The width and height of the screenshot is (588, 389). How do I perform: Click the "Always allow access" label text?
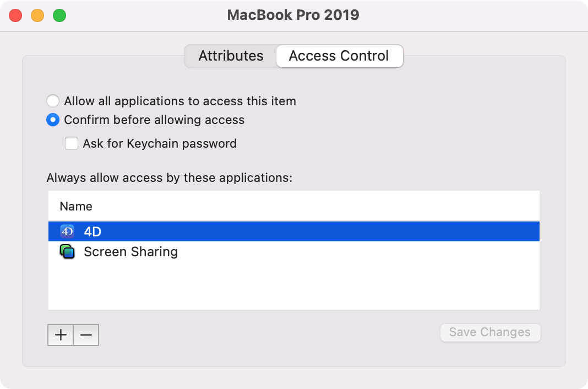pos(170,177)
